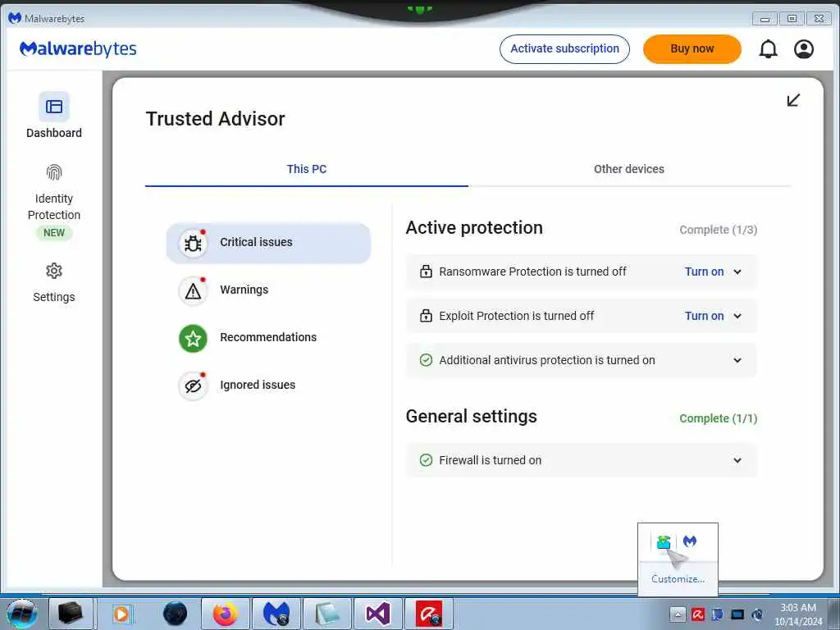
Task: Click the green tray popup icon
Action: pos(664,541)
